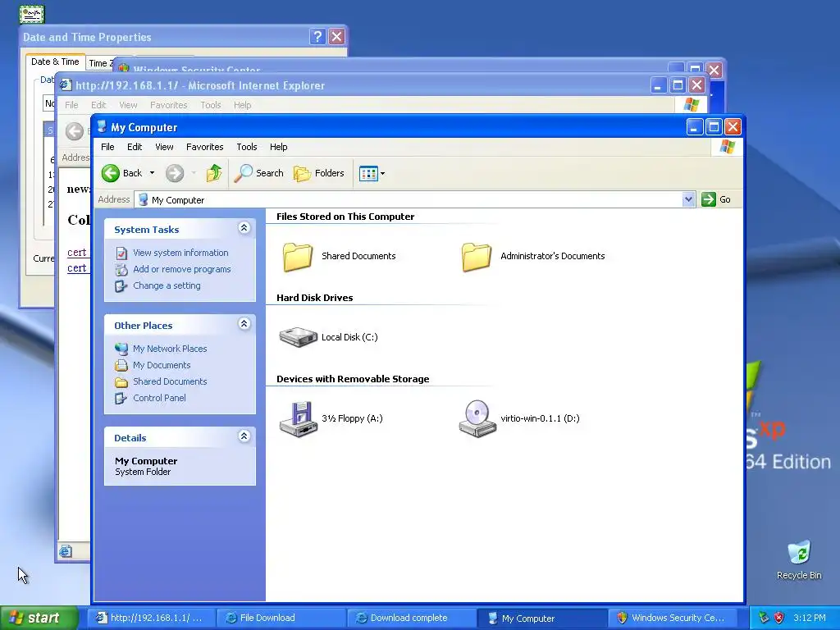This screenshot has width=840, height=630.
Task: Open the View menu in My Computer
Action: [164, 147]
